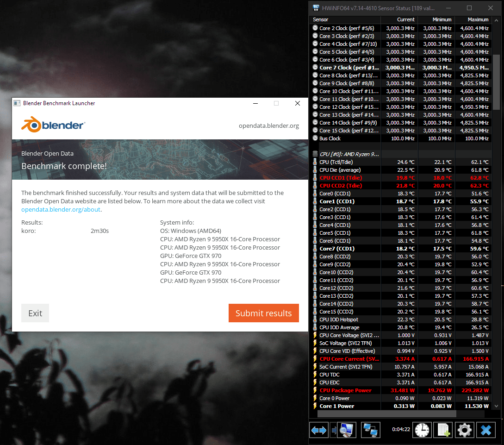Click the Exit button in Blender launcher
This screenshot has width=504, height=445.
(x=35, y=313)
